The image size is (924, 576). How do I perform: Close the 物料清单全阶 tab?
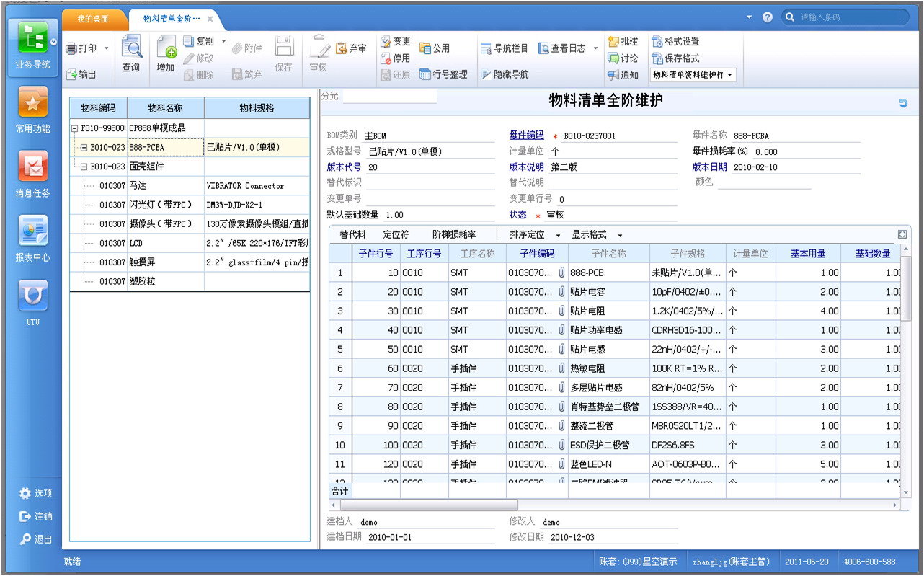point(210,19)
